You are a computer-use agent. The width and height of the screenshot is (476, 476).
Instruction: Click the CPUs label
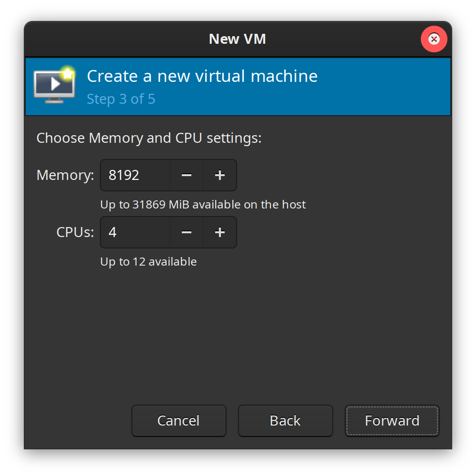(75, 232)
